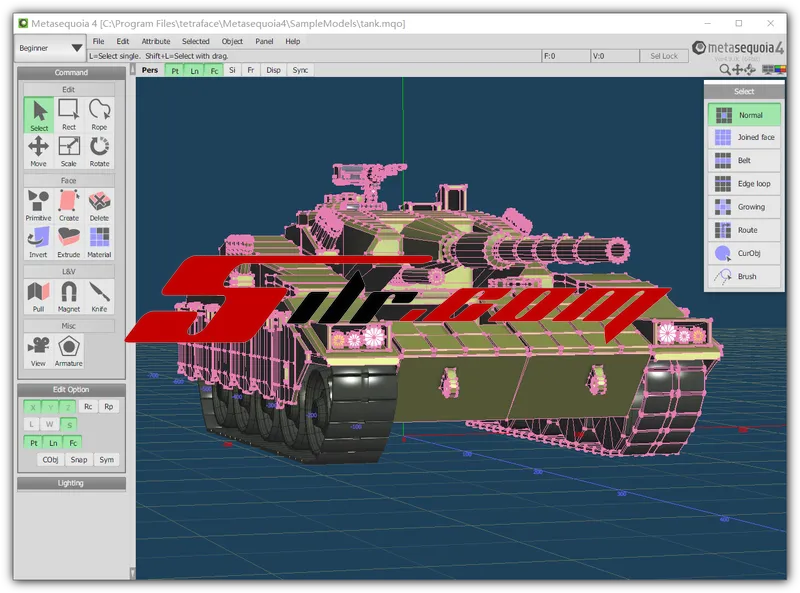Collapse the Command panel header
800x593 pixels.
[x=71, y=73]
